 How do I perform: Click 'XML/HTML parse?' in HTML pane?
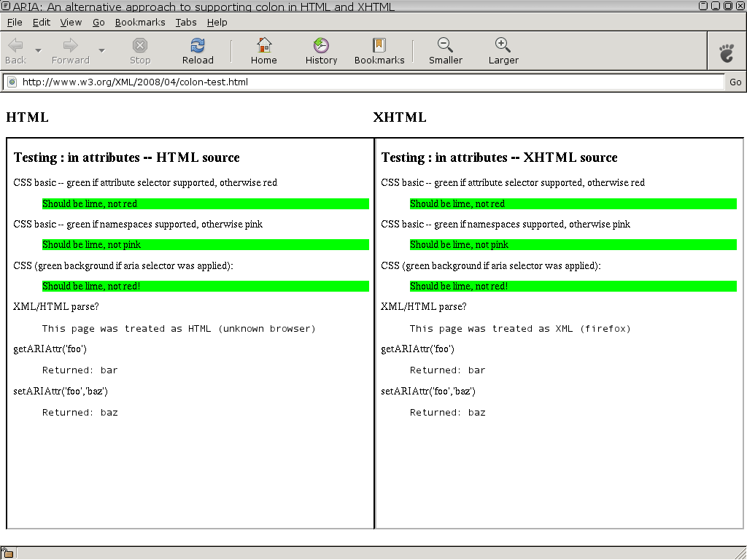pos(56,307)
